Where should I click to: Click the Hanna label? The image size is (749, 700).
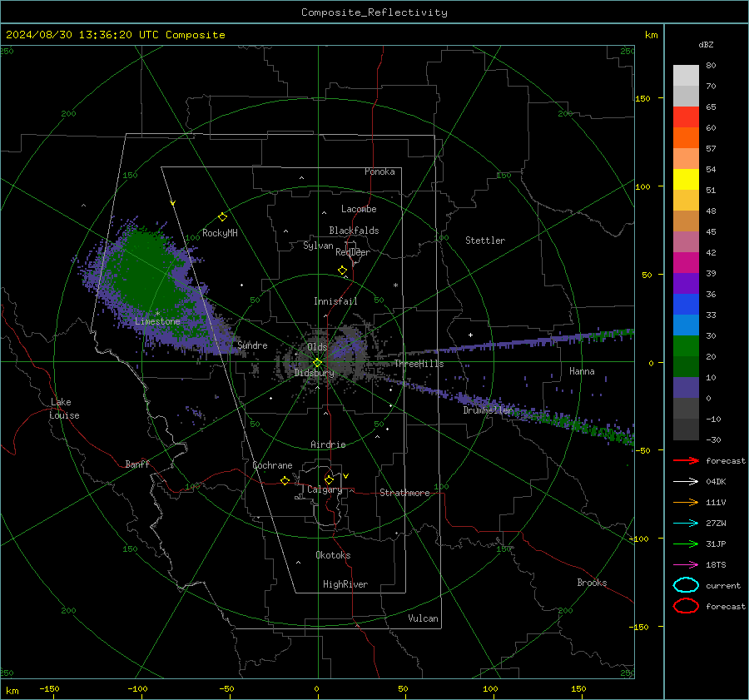pos(582,371)
